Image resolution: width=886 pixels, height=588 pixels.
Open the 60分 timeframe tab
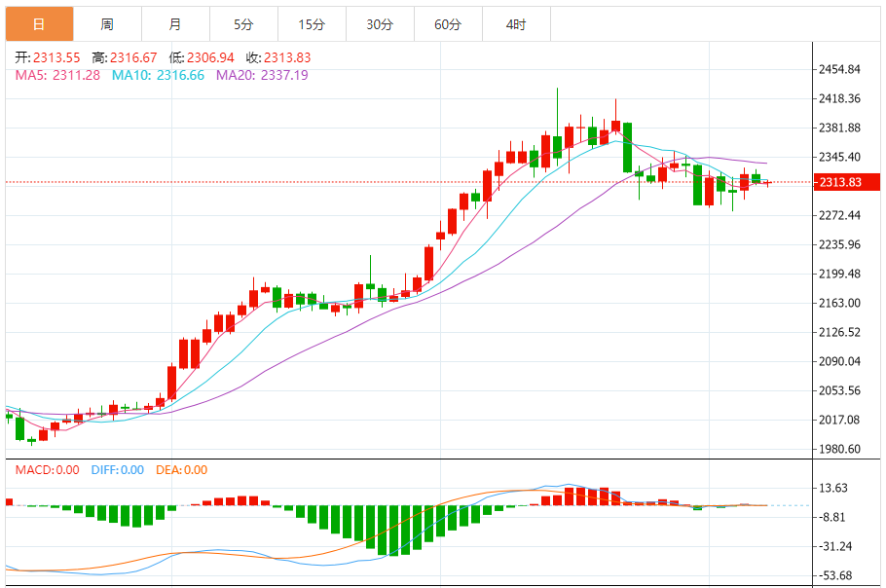(448, 24)
